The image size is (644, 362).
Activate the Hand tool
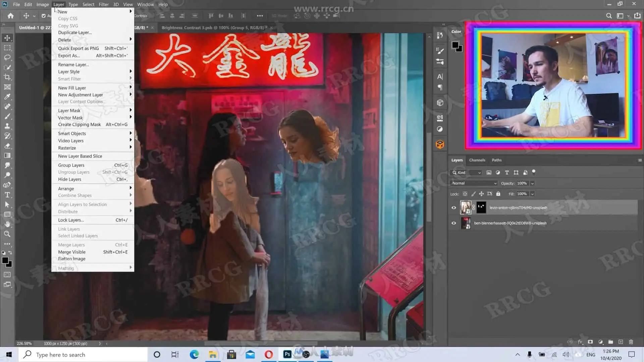[x=7, y=224]
